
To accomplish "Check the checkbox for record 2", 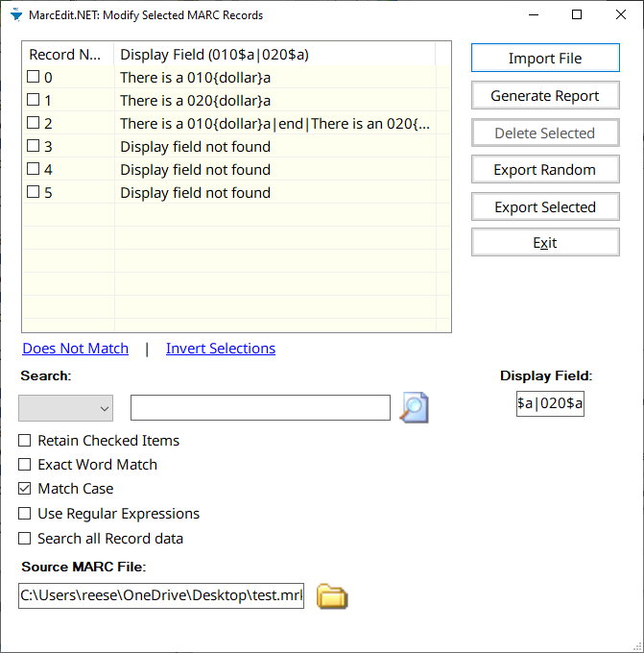I will pyautogui.click(x=33, y=123).
